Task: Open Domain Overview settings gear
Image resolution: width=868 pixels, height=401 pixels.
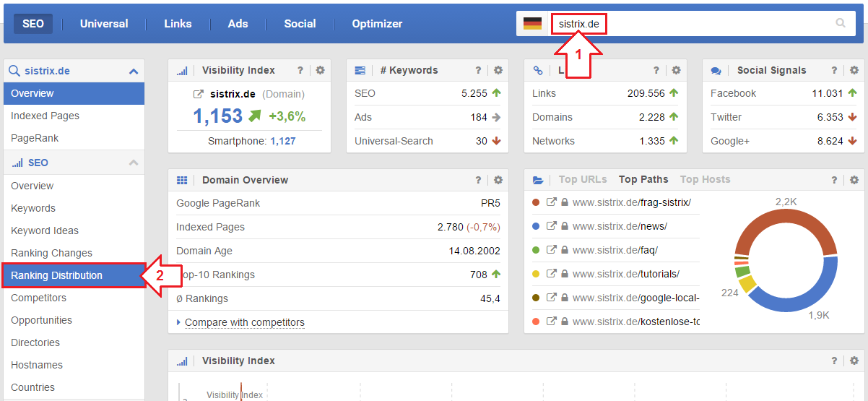Action: coord(498,180)
